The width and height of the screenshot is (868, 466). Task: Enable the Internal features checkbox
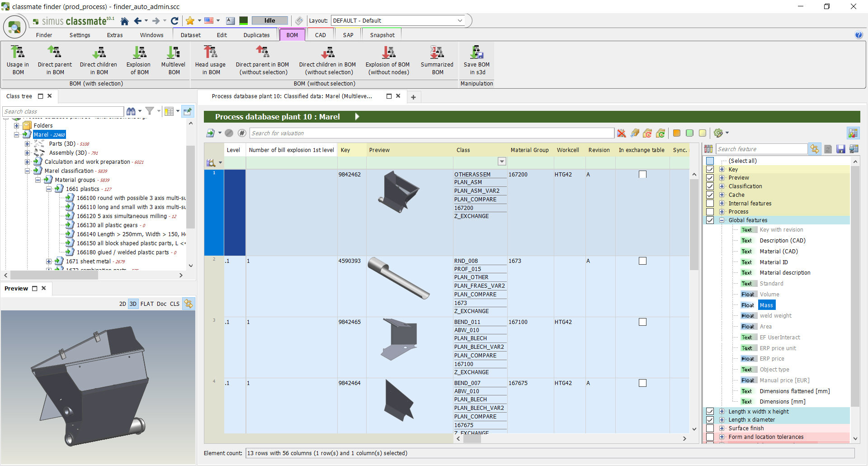pyautogui.click(x=710, y=204)
